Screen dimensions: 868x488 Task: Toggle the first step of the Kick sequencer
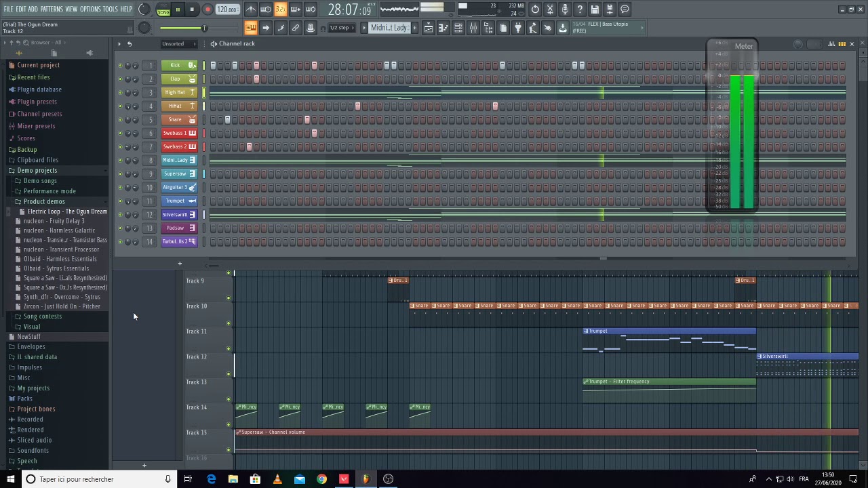tap(213, 65)
